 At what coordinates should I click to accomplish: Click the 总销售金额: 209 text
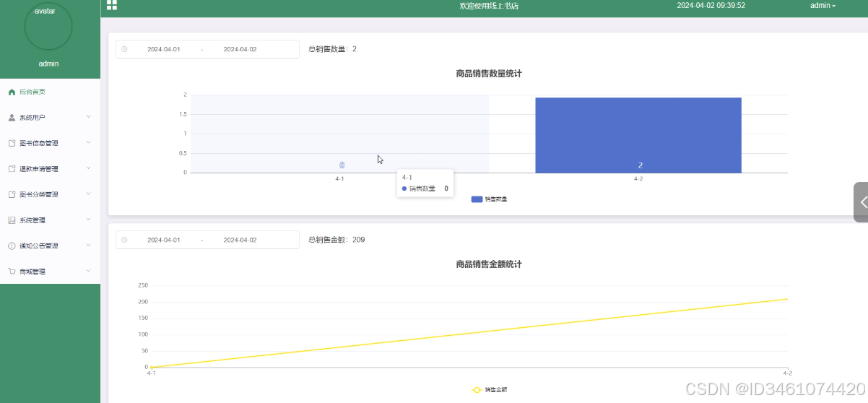337,240
